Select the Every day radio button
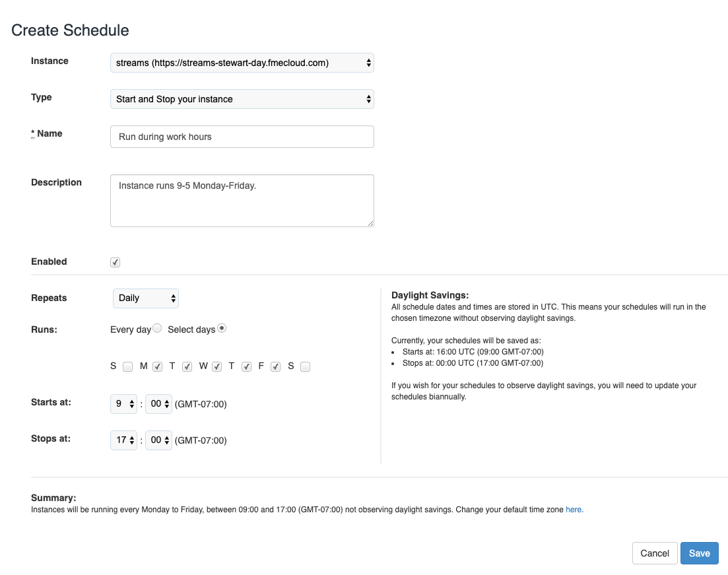Screen dimensions: 728x575 [x=157, y=328]
